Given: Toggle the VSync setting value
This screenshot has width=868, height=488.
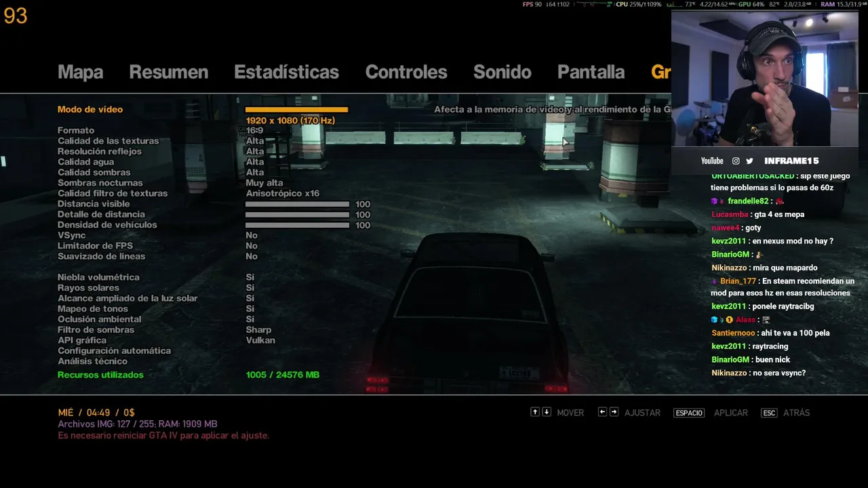Looking at the screenshot, I should click(252, 235).
